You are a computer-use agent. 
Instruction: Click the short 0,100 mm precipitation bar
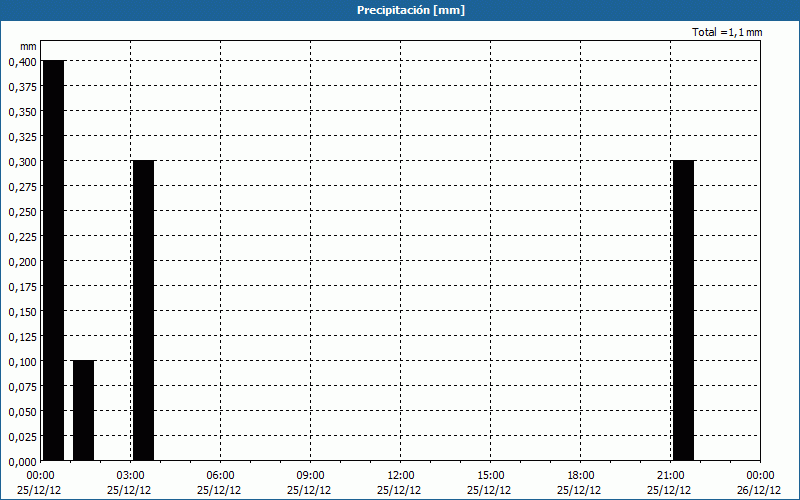pyautogui.click(x=84, y=411)
